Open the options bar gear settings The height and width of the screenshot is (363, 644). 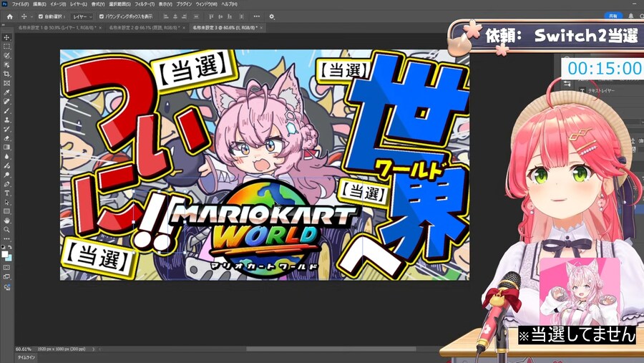click(271, 17)
